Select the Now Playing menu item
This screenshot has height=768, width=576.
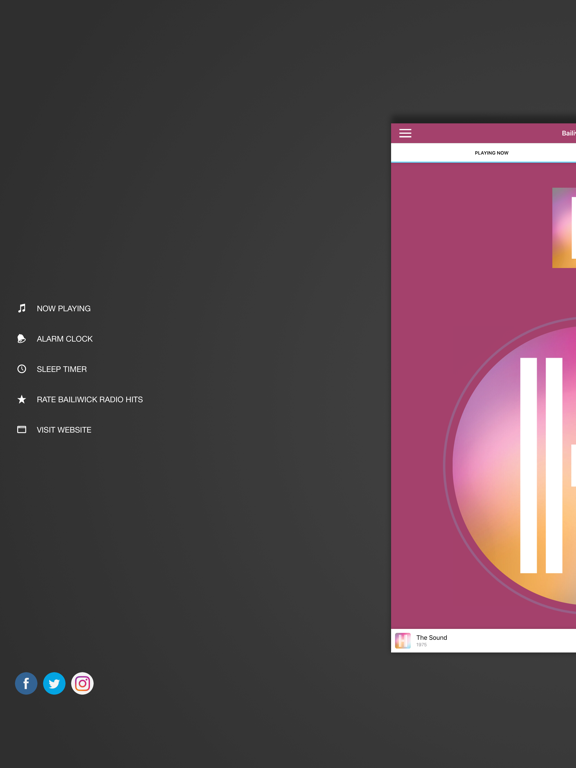(64, 309)
